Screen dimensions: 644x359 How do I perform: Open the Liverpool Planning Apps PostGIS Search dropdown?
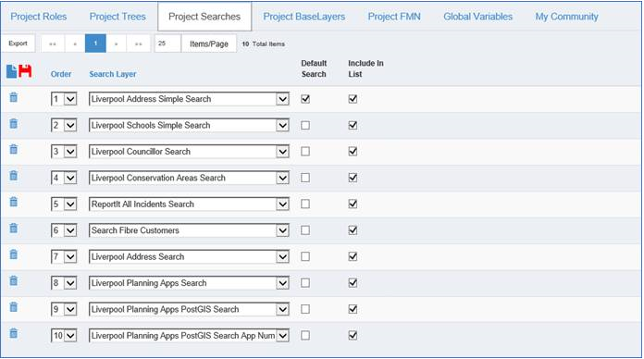189,309
